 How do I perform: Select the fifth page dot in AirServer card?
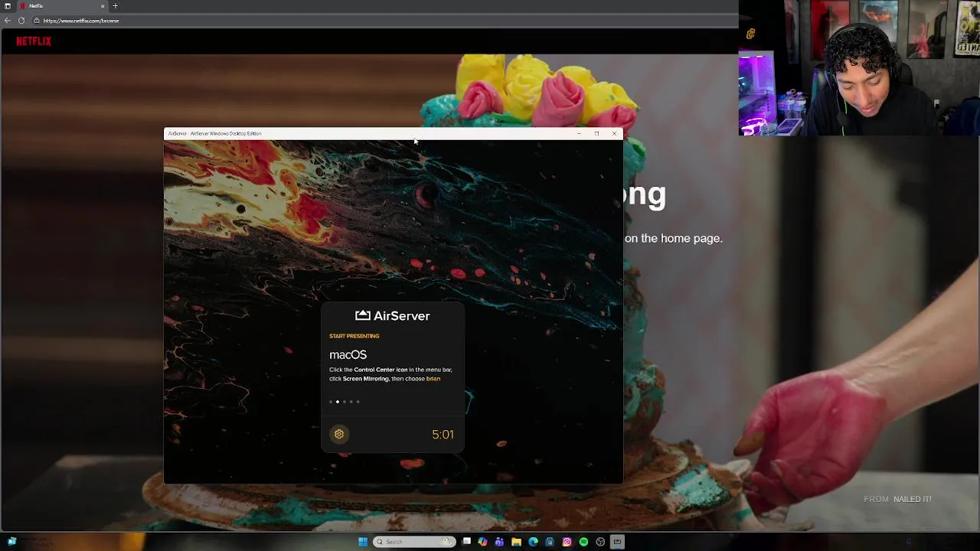point(358,402)
